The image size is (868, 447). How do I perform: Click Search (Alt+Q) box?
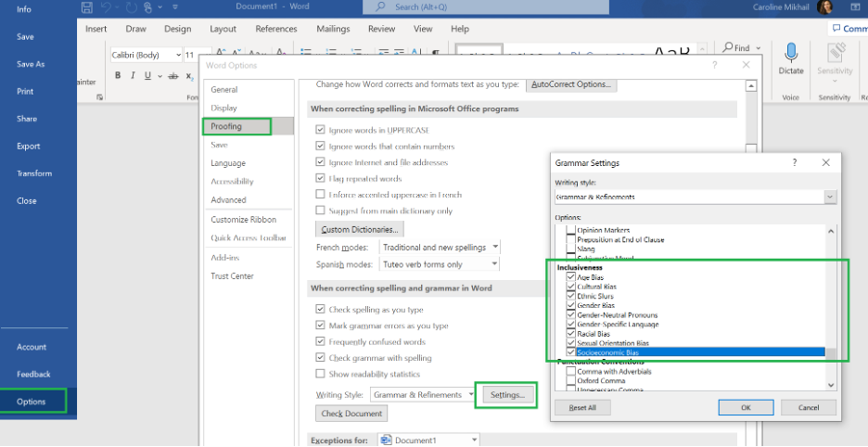point(486,7)
